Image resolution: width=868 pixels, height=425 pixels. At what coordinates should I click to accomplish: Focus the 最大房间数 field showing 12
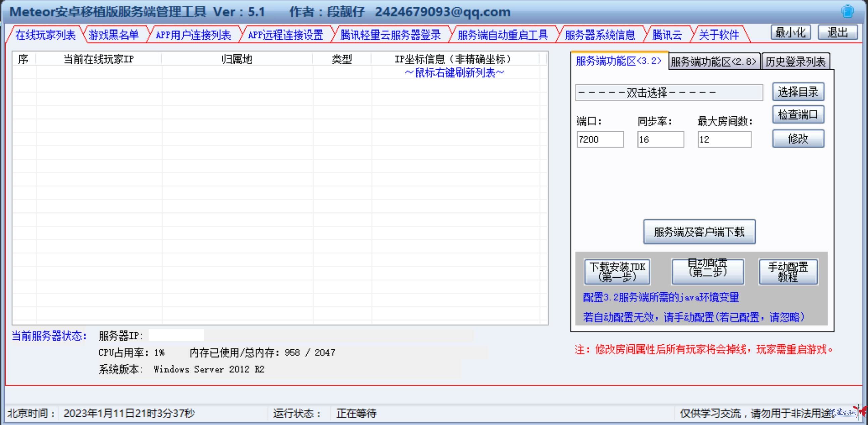tap(724, 139)
